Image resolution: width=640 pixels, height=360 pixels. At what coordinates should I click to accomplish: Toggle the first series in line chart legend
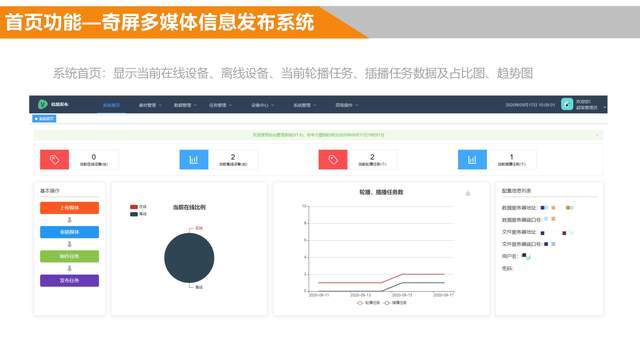pos(368,303)
